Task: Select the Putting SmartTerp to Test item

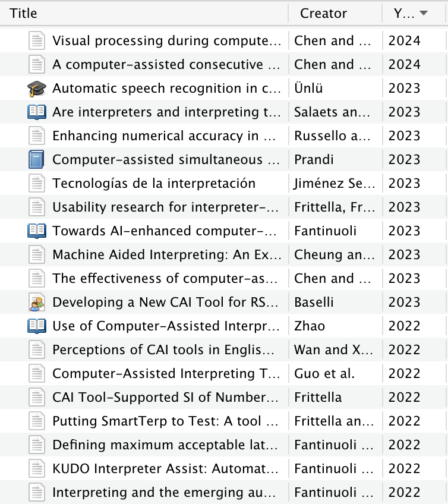Action: click(224, 421)
